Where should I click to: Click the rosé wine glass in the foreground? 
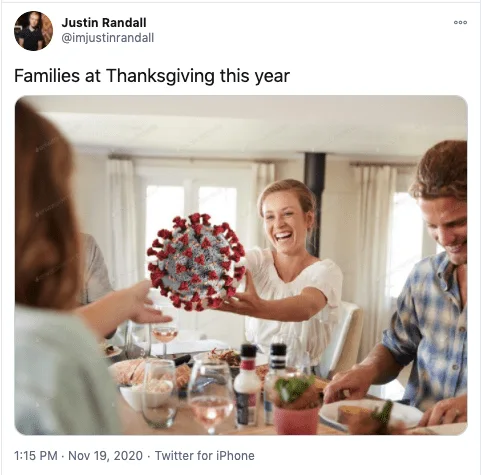point(211,397)
